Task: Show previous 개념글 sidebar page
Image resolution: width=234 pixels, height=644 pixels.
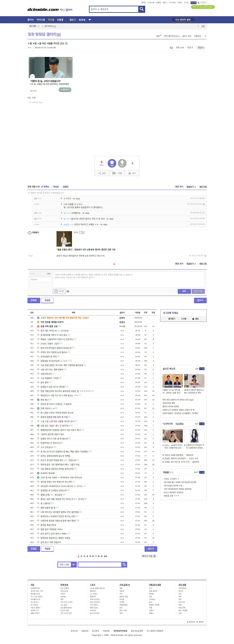Action: pos(201,472)
